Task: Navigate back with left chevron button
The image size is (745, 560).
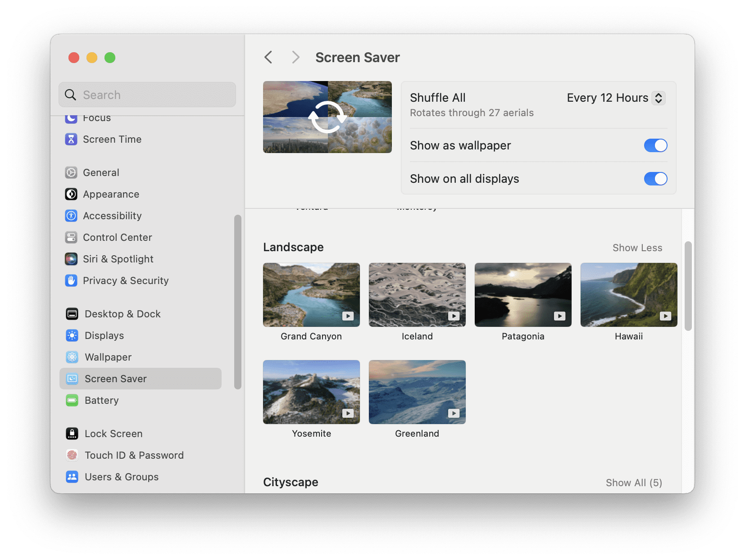Action: [268, 57]
